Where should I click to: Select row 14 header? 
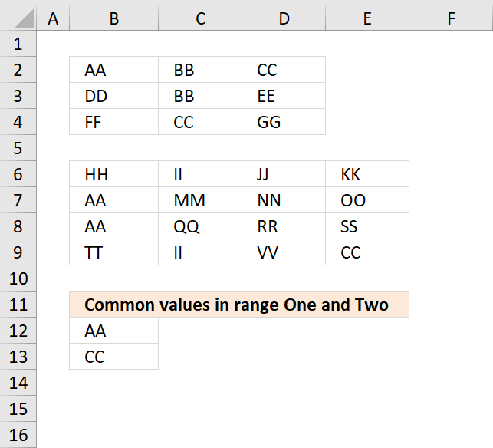point(18,384)
